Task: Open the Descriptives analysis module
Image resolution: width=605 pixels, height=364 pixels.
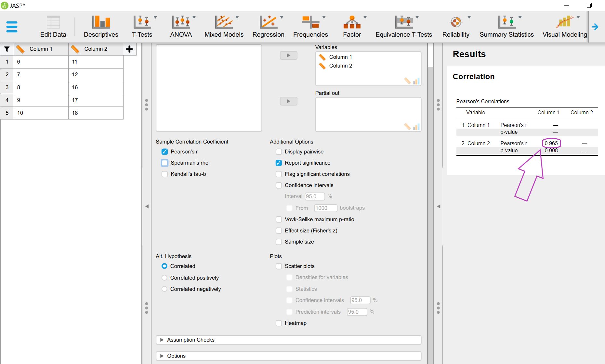Action: (101, 27)
